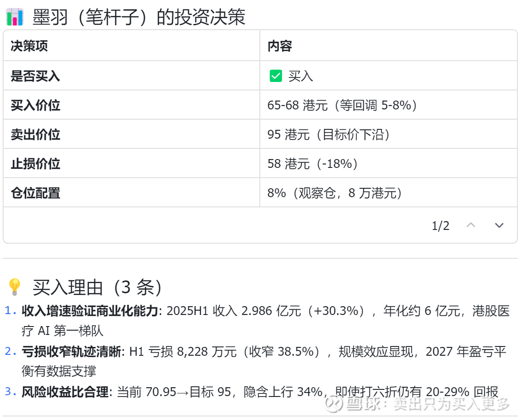
Task: Toggle the green 买入 checkmark box
Action: (276, 76)
